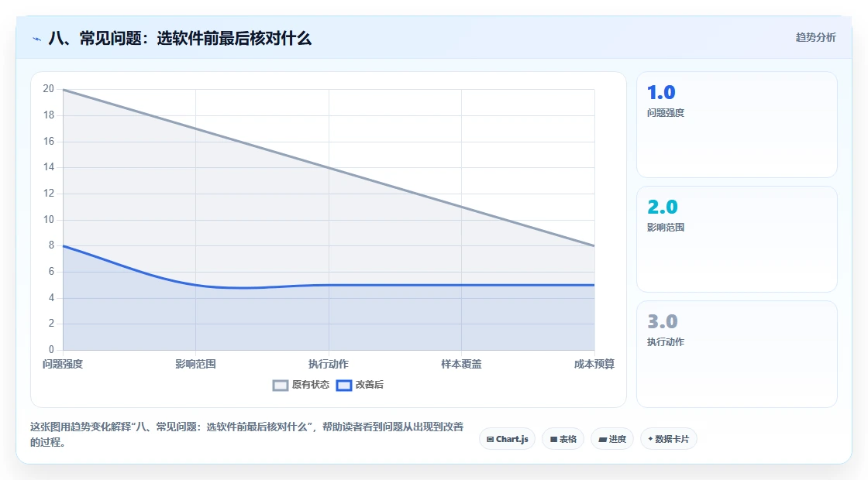Click the 成本预算 x-axis label

tap(594, 364)
